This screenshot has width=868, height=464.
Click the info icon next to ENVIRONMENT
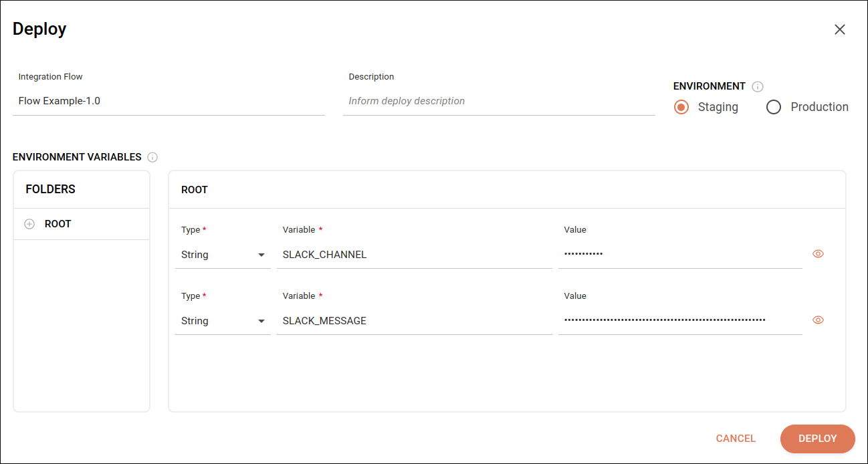[x=758, y=86]
